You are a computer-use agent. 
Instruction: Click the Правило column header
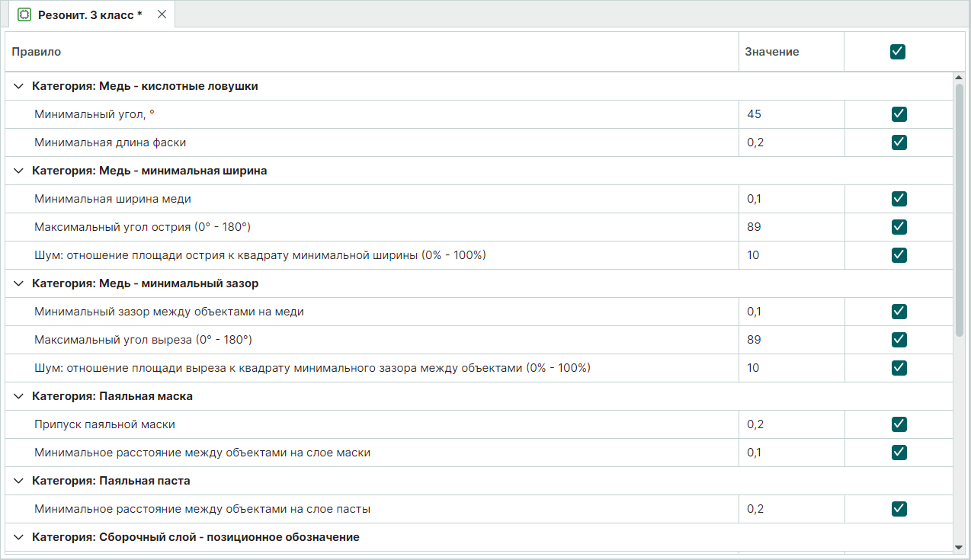click(x=37, y=52)
